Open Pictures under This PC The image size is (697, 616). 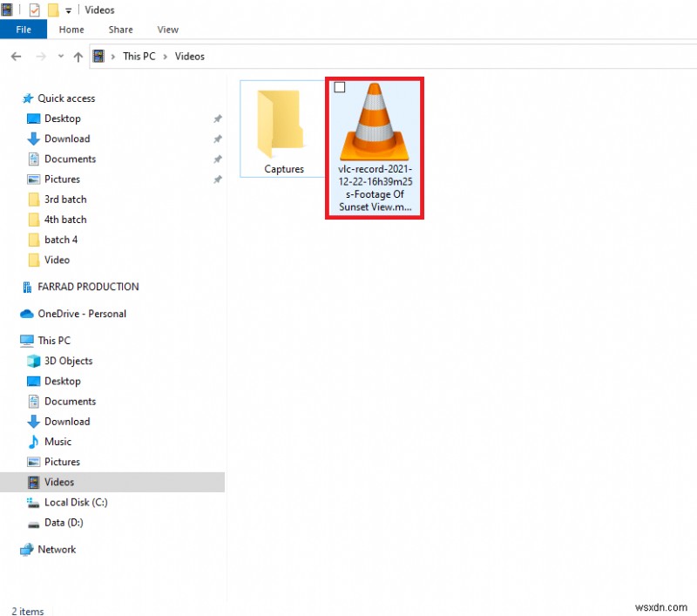[62, 462]
